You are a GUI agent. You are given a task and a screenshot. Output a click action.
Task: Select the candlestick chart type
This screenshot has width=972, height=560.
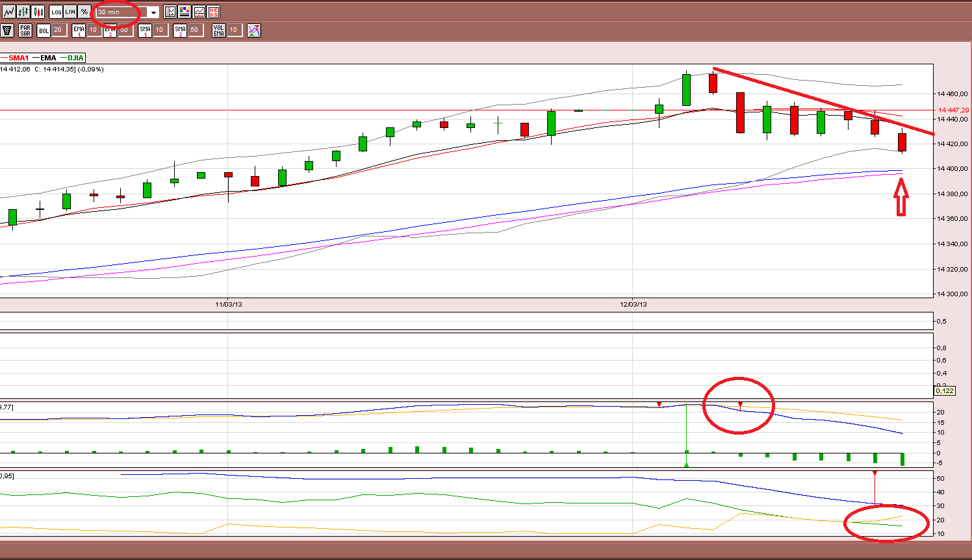pos(38,12)
